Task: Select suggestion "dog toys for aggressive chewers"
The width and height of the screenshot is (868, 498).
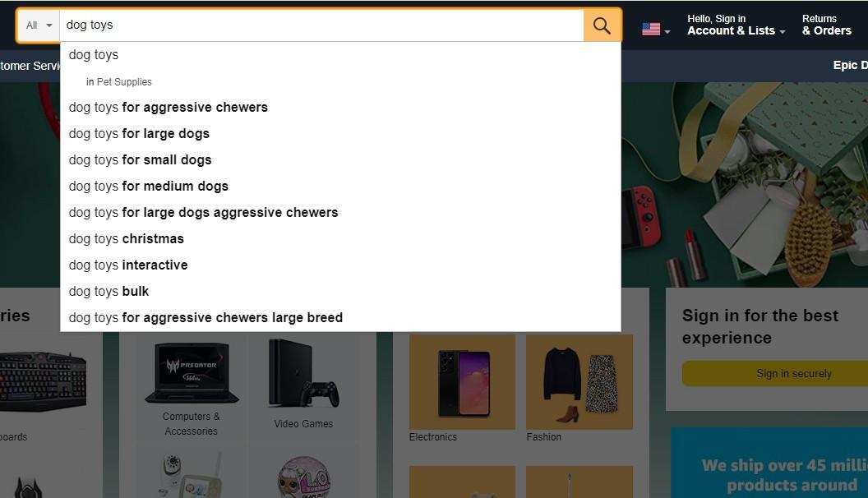Action: (169, 107)
